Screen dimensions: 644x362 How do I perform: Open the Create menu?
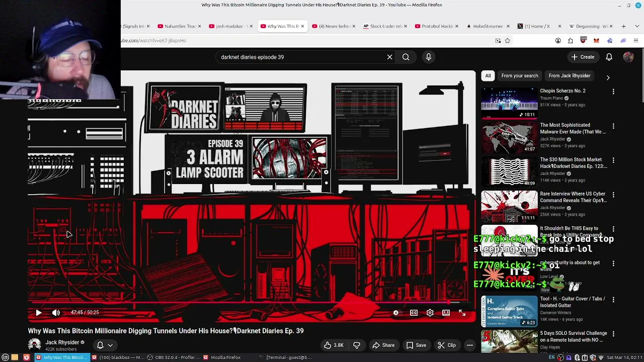pyautogui.click(x=583, y=57)
